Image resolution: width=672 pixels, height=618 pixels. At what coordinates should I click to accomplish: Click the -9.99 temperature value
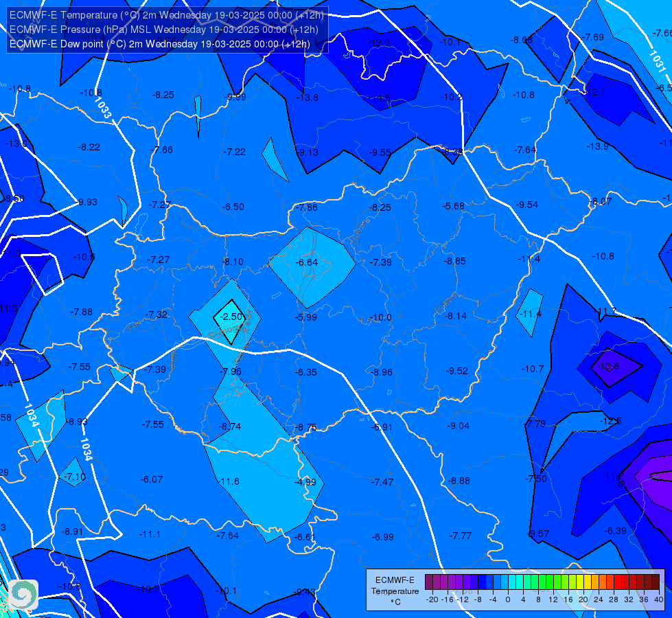[235, 97]
